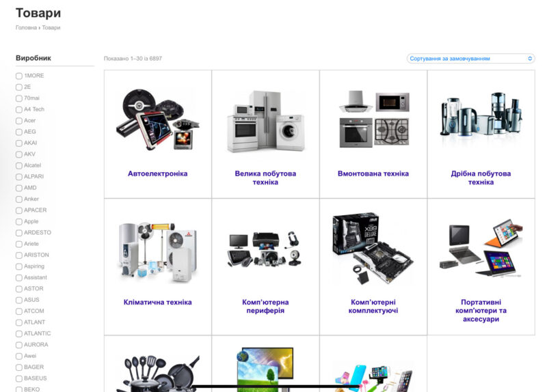Select the Вмонтована техніка category image
Screen dimensions: 547x392
pos(373,120)
